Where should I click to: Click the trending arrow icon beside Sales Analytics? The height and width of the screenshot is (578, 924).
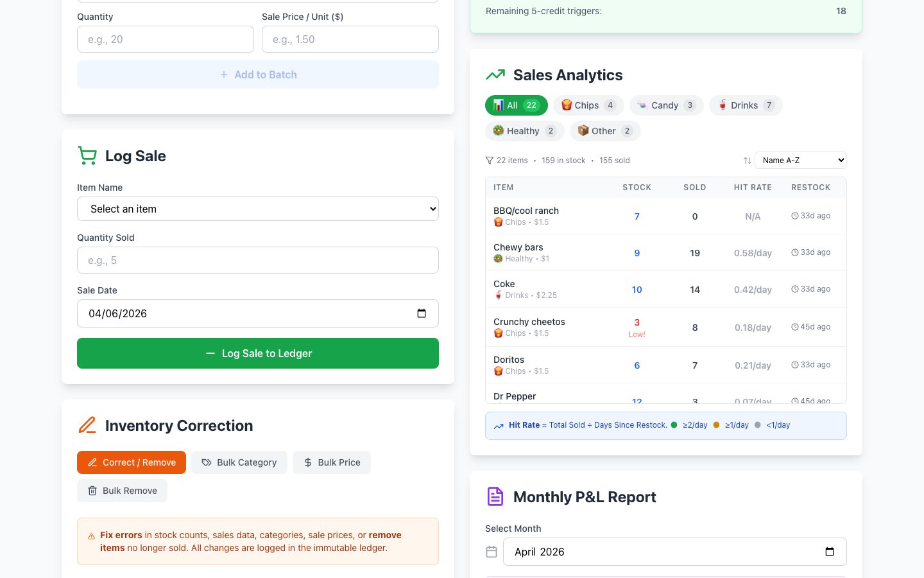tap(495, 75)
